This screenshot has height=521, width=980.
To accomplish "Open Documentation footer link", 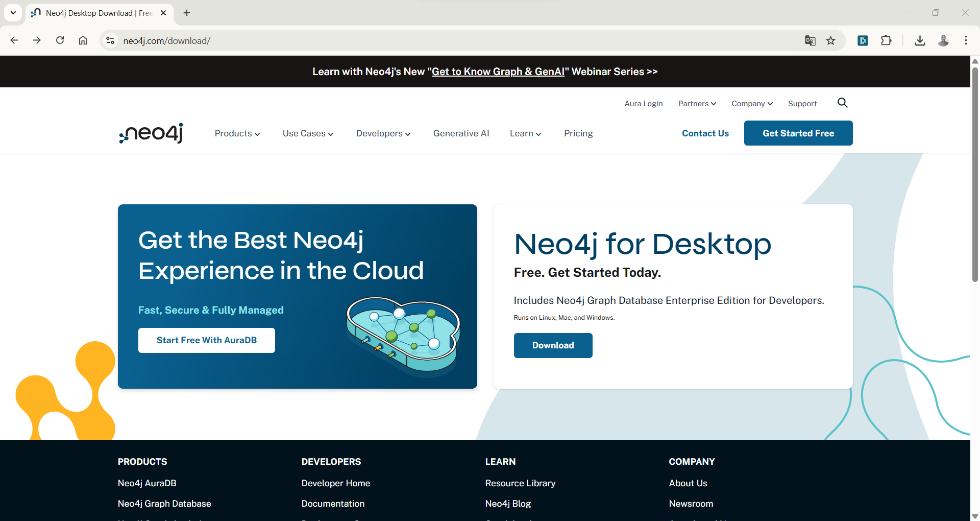I will tap(333, 504).
